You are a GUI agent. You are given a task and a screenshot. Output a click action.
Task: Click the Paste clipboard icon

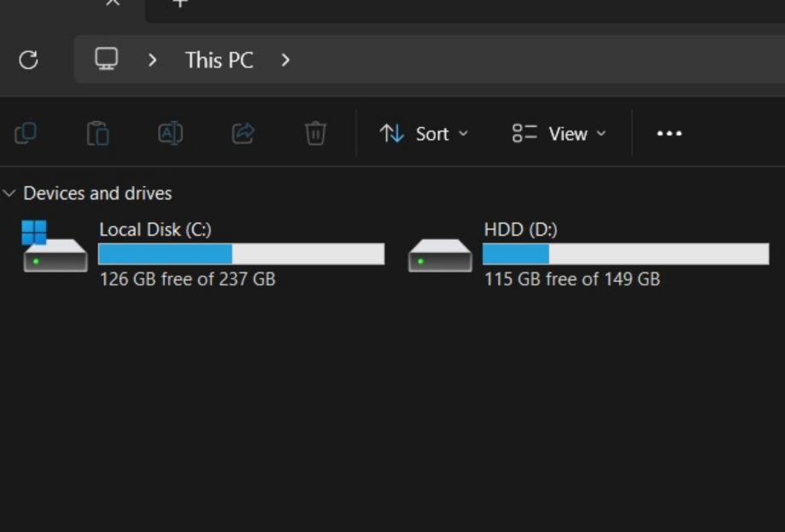[x=98, y=133]
